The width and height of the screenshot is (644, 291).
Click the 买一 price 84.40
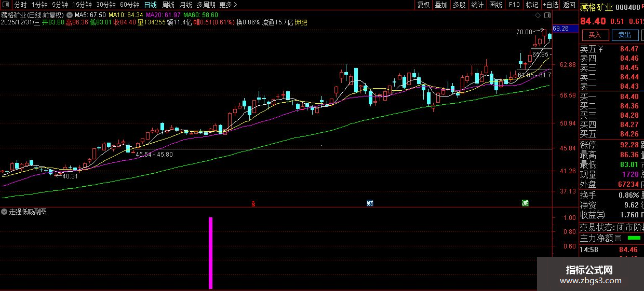click(629, 97)
